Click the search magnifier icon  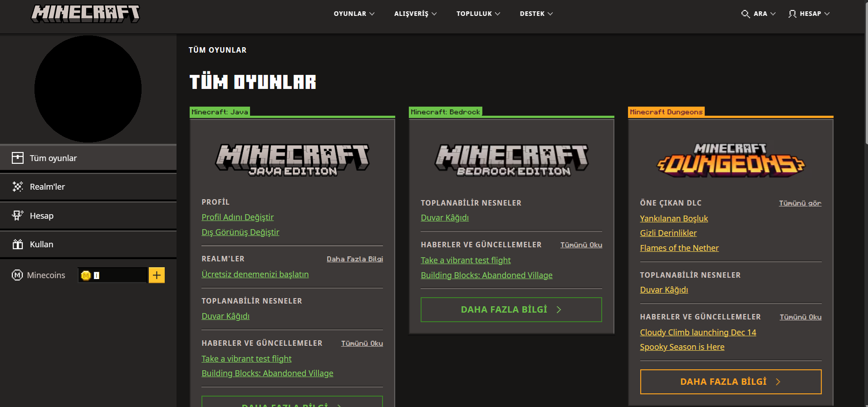click(745, 14)
